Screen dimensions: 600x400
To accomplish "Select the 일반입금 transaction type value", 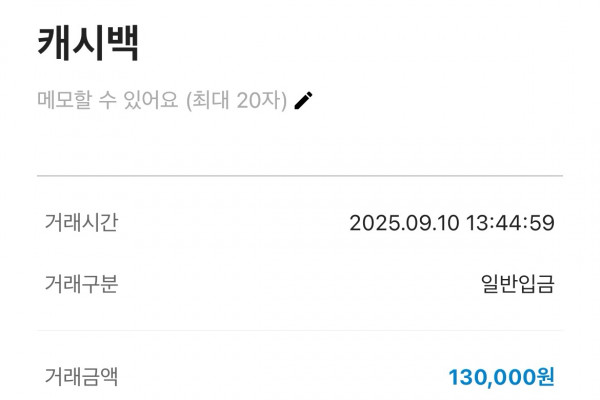I will (x=518, y=284).
